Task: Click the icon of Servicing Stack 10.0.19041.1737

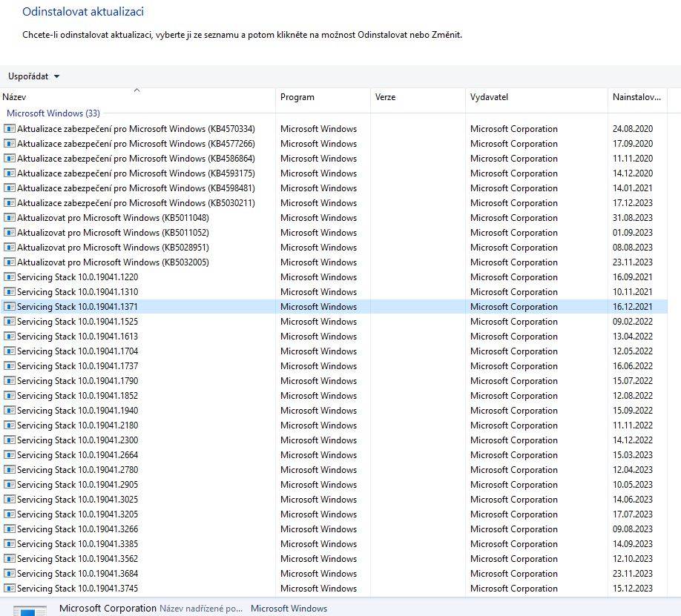Action: [x=10, y=366]
